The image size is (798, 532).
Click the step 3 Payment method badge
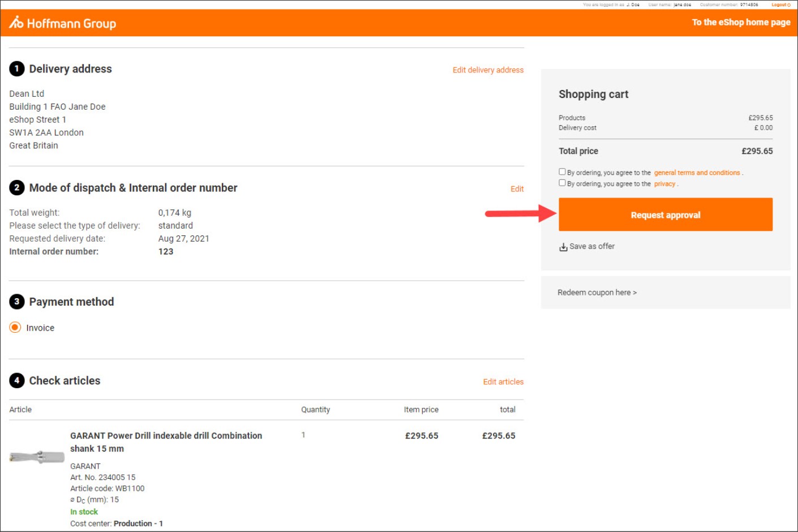click(x=16, y=302)
